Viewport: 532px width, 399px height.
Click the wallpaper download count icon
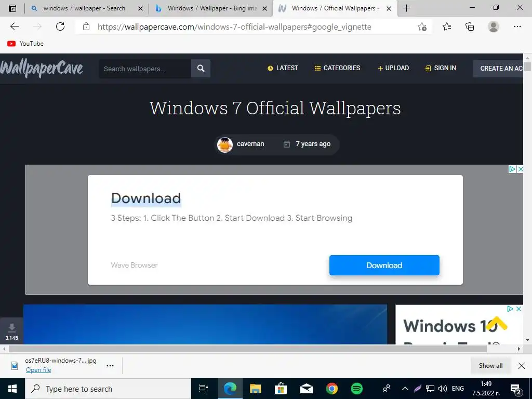(x=11, y=327)
